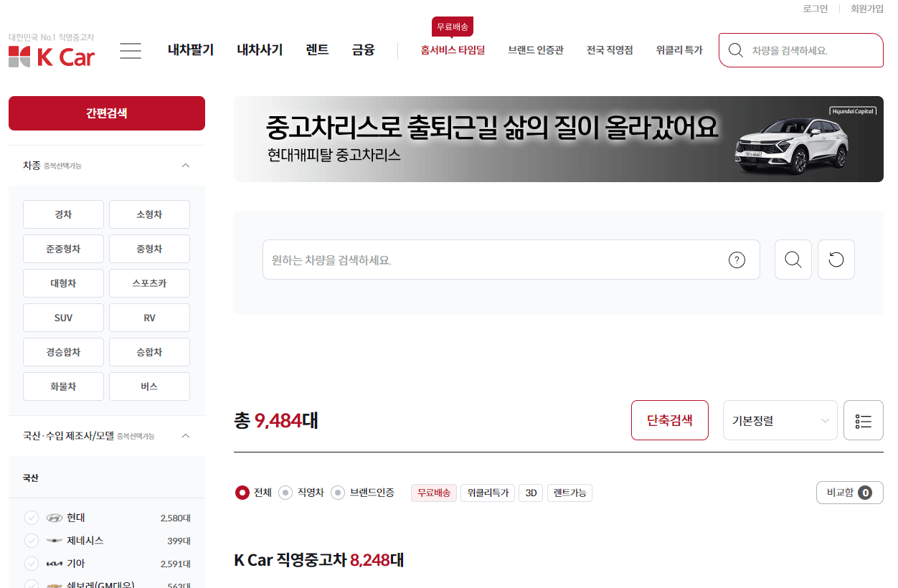Image resolution: width=898 pixels, height=588 pixels.
Task: Check the 기아 manufacturer checkbox
Action: point(32,564)
